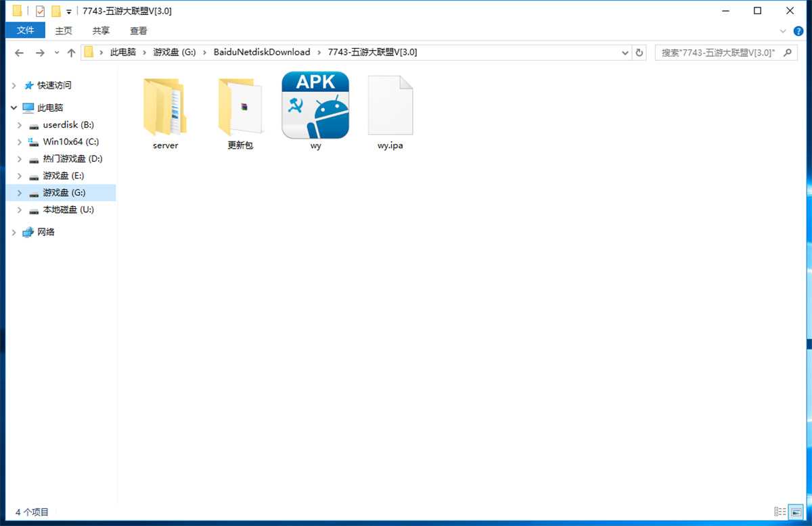Select 热门游戏盘 (D:) in the sidebar
Screen dimensions: 812x526
(72, 159)
